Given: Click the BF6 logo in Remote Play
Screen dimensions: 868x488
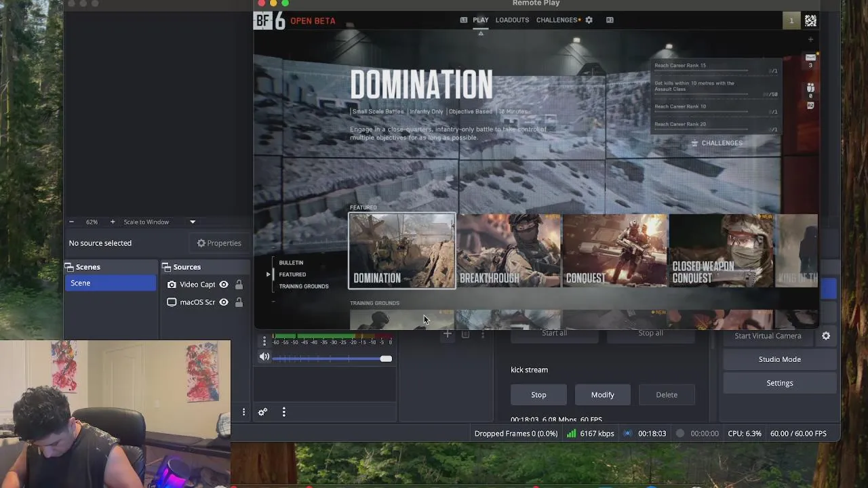Looking at the screenshot, I should click(270, 20).
